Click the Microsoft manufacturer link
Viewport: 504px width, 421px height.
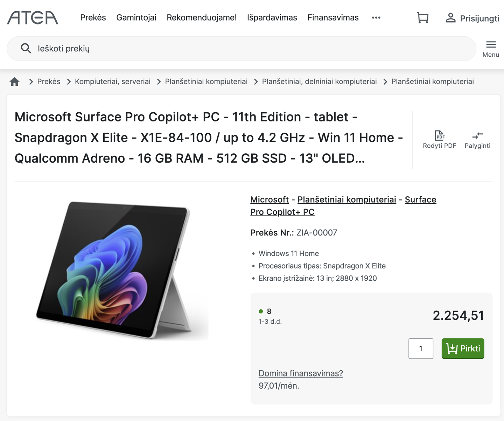pos(269,199)
